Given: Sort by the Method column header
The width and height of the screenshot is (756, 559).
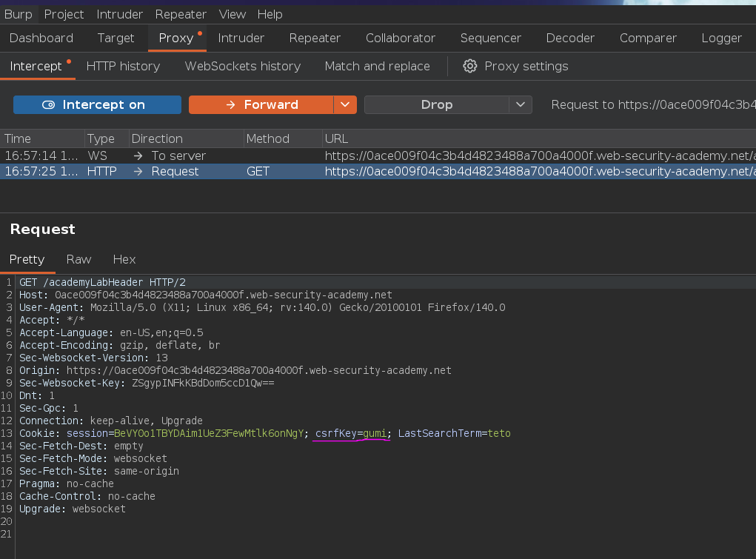Looking at the screenshot, I should [283, 139].
